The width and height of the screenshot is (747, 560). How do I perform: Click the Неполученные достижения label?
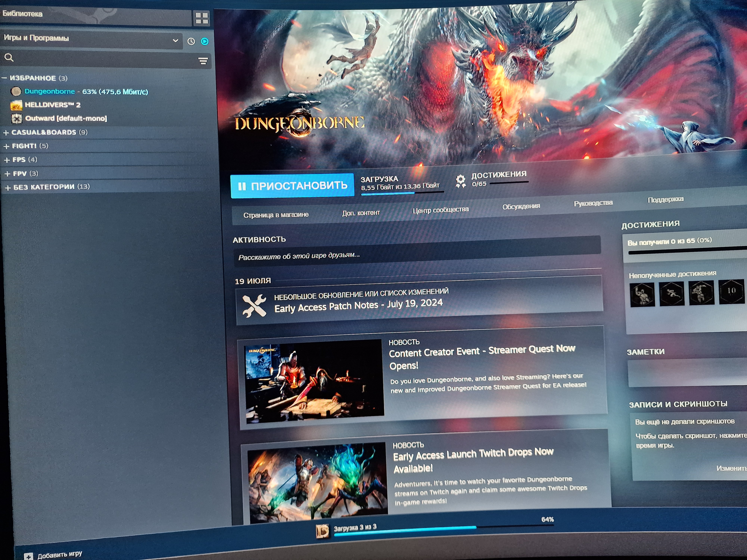click(672, 274)
